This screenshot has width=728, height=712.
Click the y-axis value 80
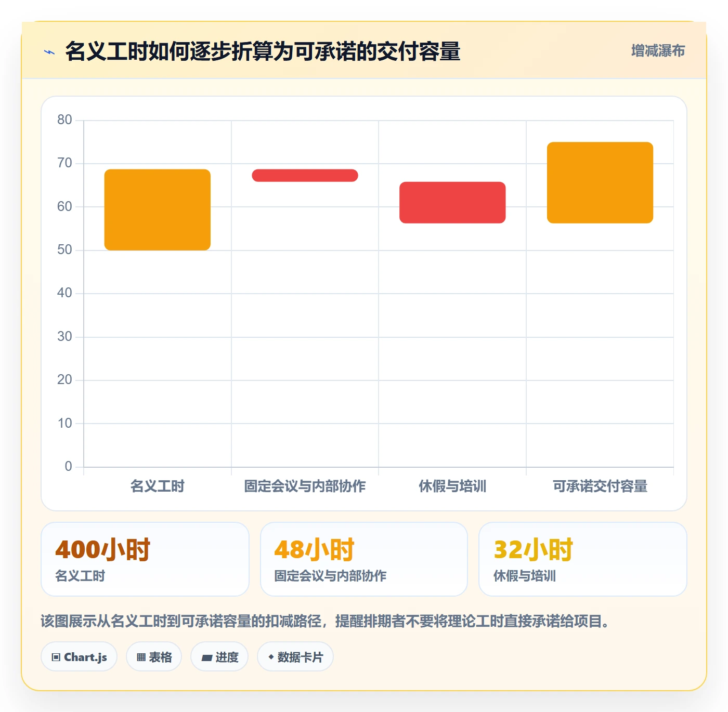coord(64,120)
